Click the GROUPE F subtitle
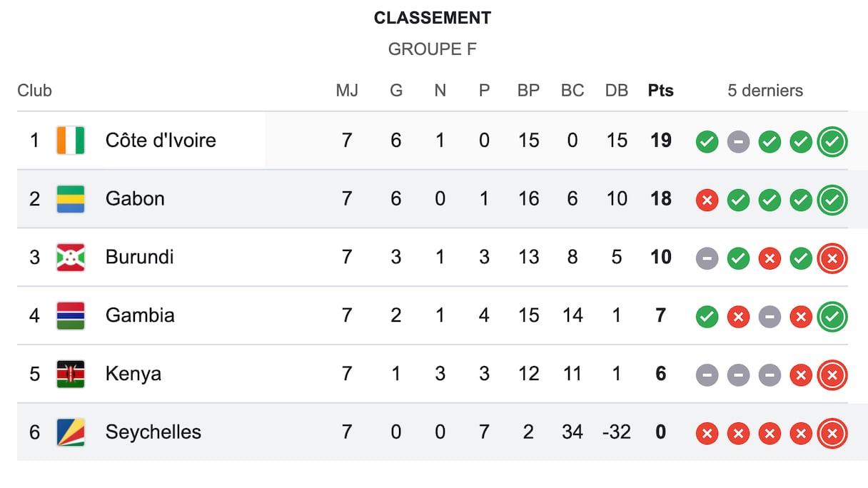Screen dimensions: 868x488 click(x=433, y=49)
